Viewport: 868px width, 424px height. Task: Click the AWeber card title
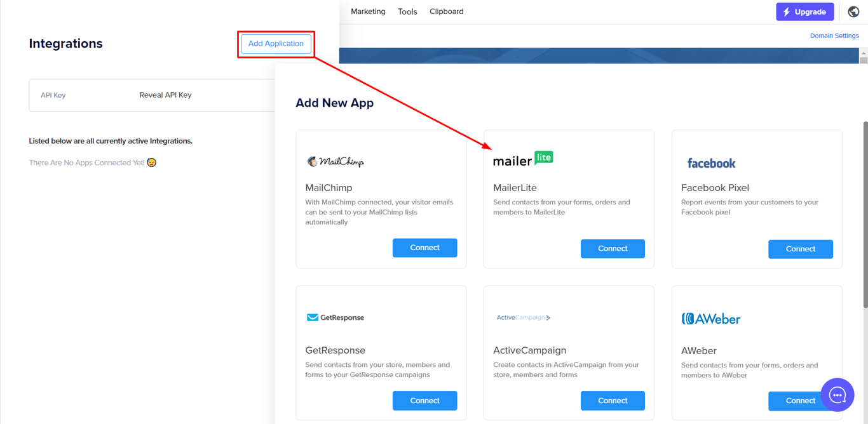tap(698, 351)
